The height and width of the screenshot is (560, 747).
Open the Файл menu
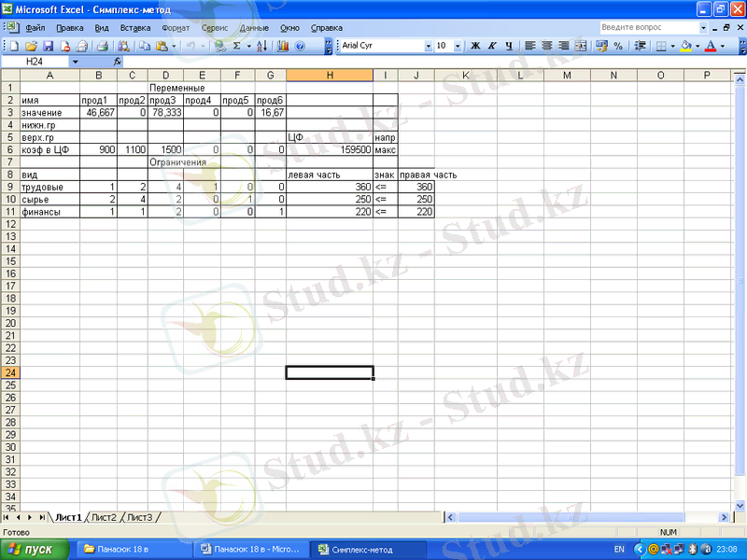click(x=35, y=28)
